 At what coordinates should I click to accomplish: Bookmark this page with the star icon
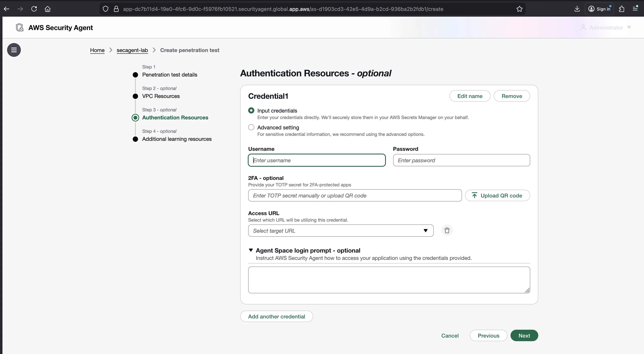[x=519, y=9]
